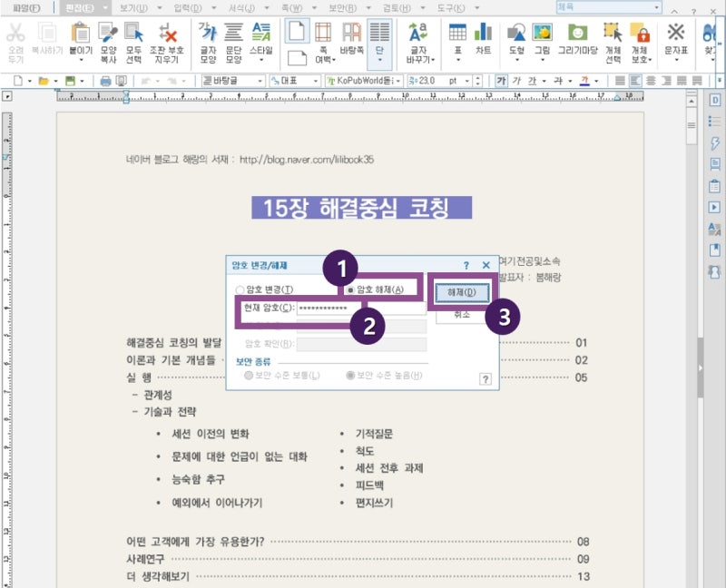Viewport: 726px width, 588px height.
Task: Select security level normal (보안 수준 보통)
Action: pos(249,375)
